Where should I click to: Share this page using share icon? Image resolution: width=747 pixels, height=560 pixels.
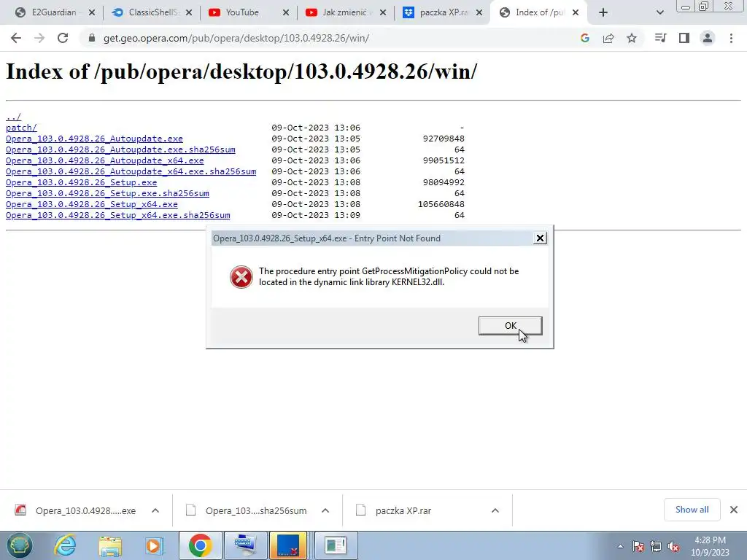(608, 38)
